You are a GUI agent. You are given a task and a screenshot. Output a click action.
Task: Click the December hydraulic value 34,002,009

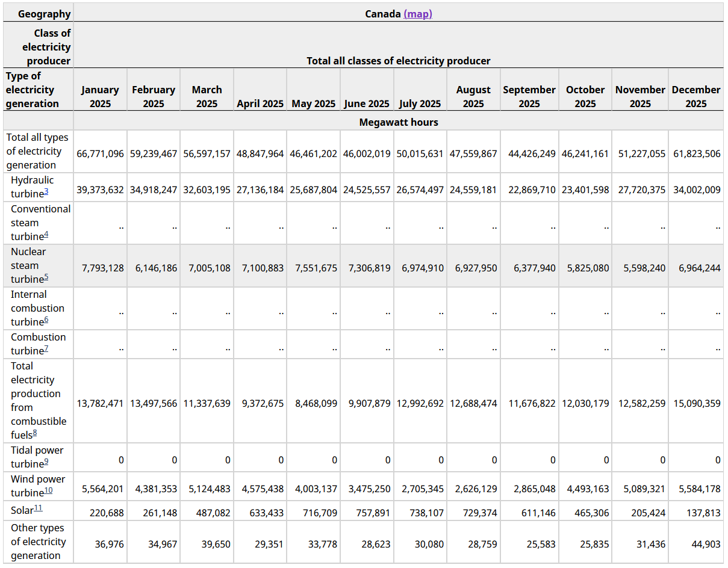point(697,190)
